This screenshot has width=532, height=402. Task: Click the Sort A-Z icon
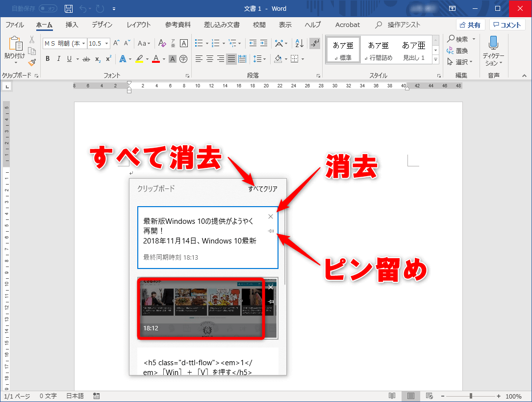pos(299,43)
